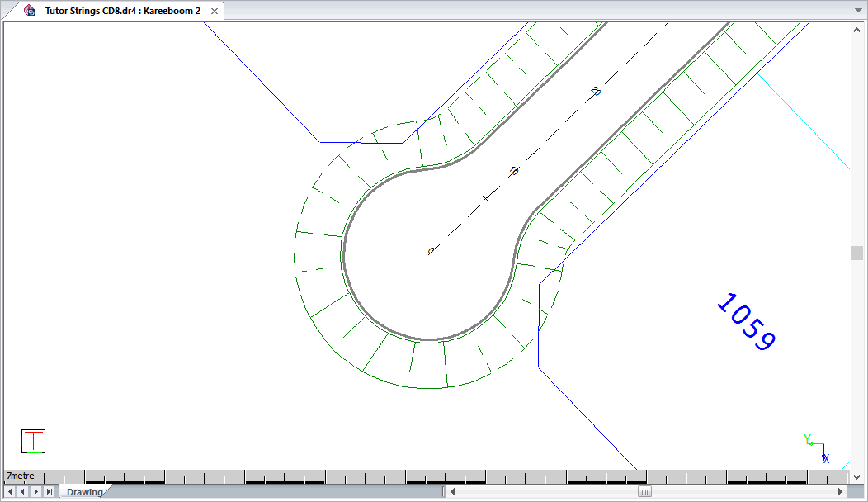Image resolution: width=868 pixels, height=502 pixels.
Task: Go to the last sheet tab
Action: (49, 492)
